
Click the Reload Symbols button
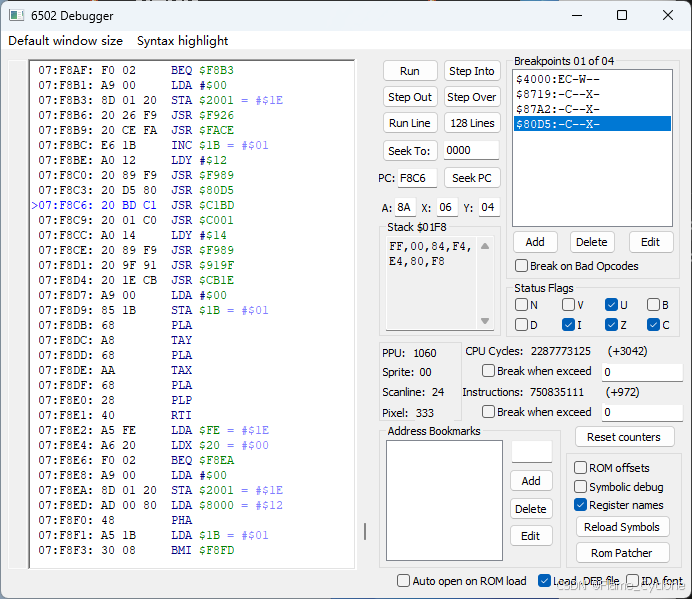pos(623,527)
